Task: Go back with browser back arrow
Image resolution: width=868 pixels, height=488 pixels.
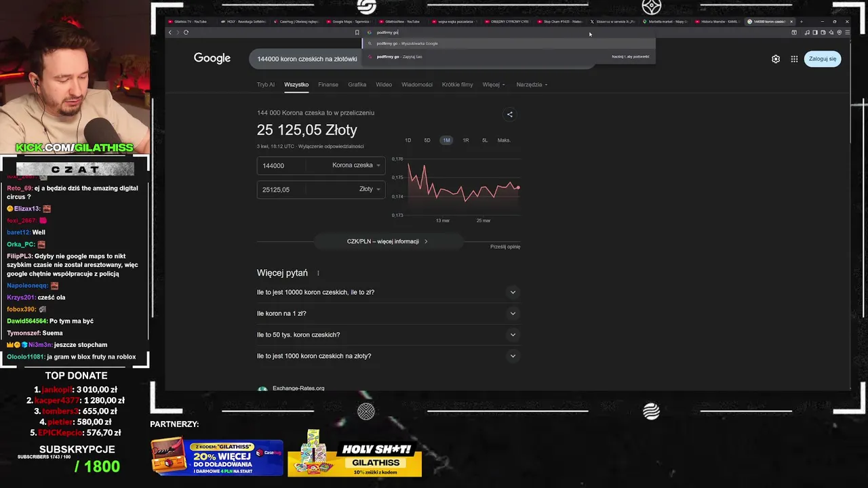Action: 170,33
